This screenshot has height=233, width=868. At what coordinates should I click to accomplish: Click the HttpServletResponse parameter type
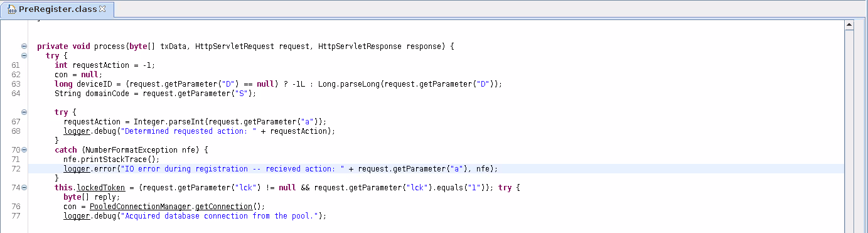[361, 46]
